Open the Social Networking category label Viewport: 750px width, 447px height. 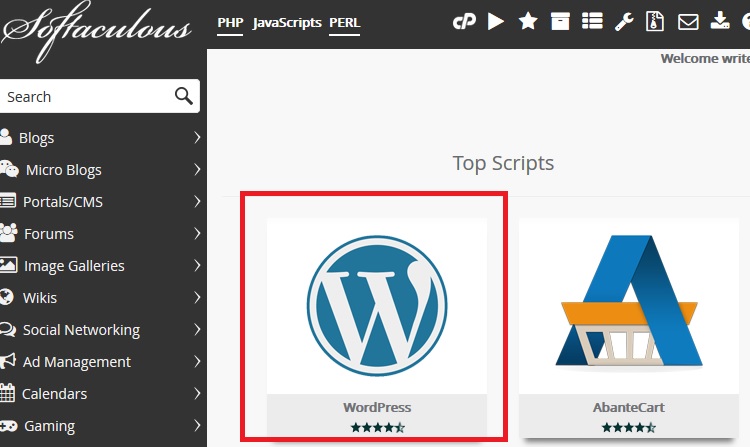tap(81, 330)
